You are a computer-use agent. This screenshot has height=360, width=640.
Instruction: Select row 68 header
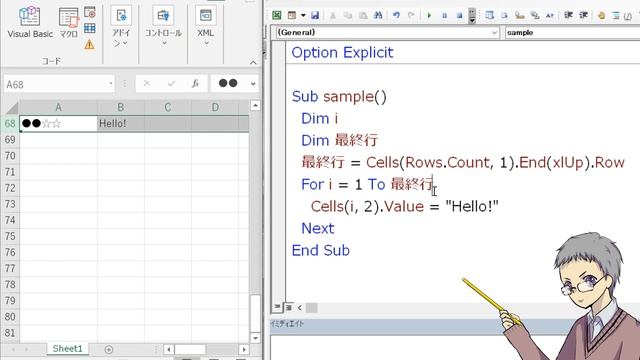[x=10, y=123]
